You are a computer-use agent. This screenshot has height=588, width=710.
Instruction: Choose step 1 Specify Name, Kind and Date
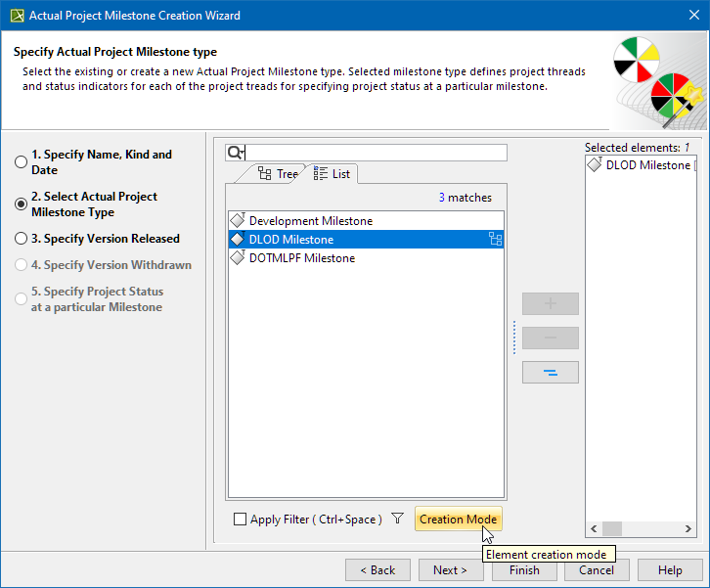[x=21, y=161]
